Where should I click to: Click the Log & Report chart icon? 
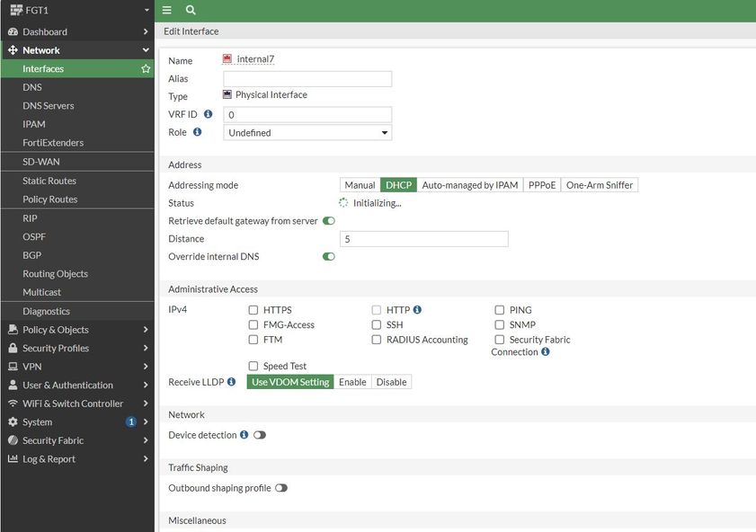(x=13, y=458)
